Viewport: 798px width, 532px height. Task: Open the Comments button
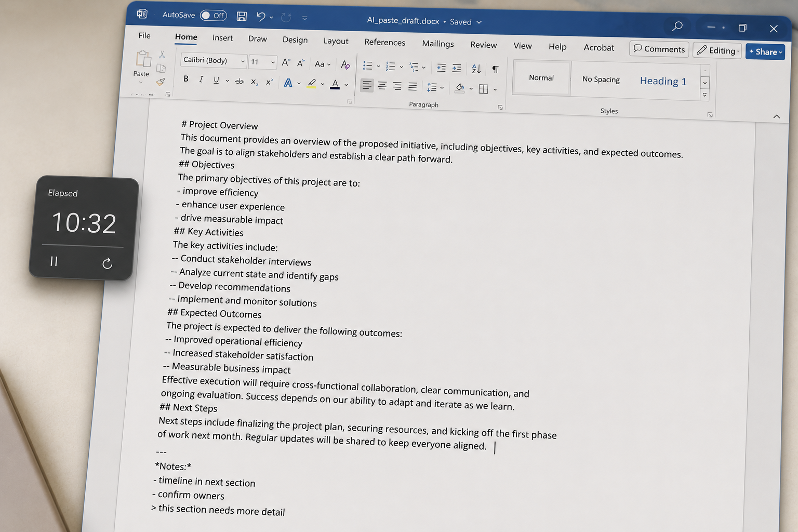659,49
